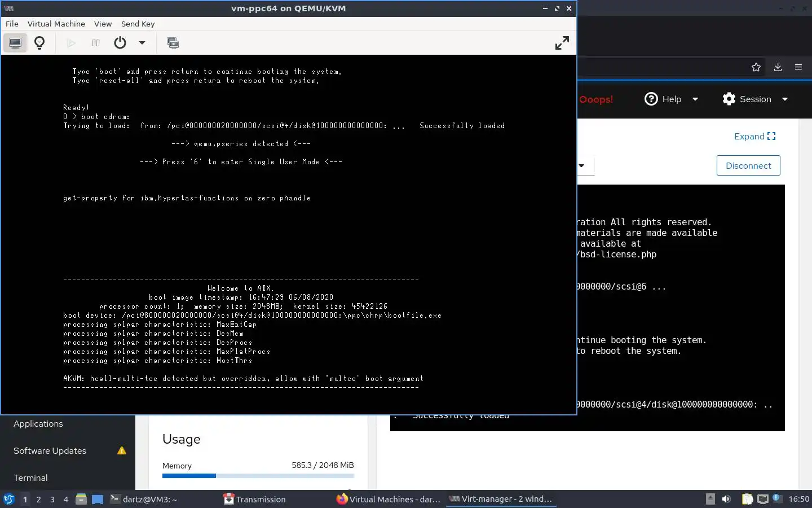The image size is (812, 508).
Task: Open Applications in Cockpit sidebar
Action: point(38,424)
